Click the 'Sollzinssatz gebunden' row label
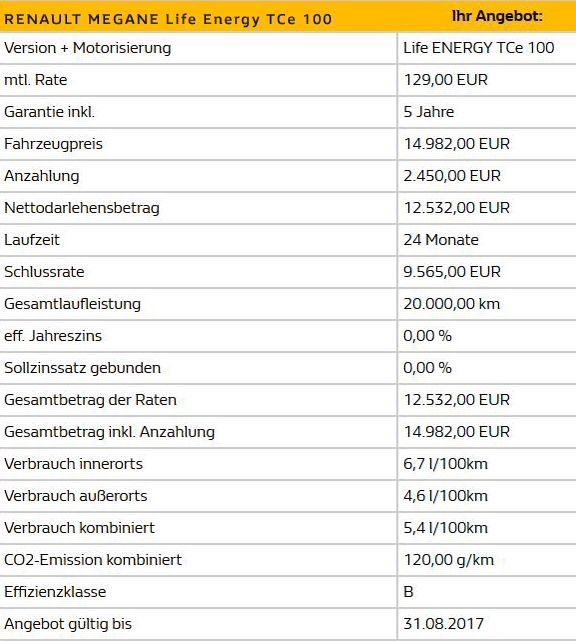 (82, 368)
